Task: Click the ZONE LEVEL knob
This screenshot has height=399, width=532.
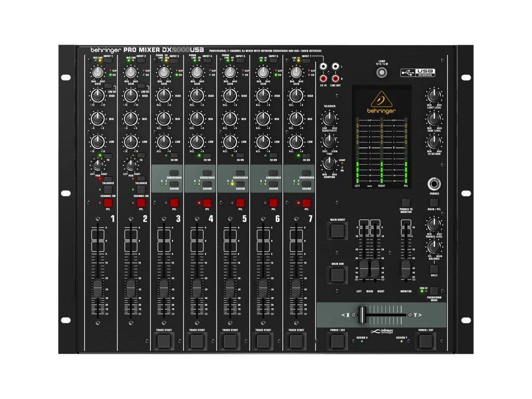Action: [434, 119]
